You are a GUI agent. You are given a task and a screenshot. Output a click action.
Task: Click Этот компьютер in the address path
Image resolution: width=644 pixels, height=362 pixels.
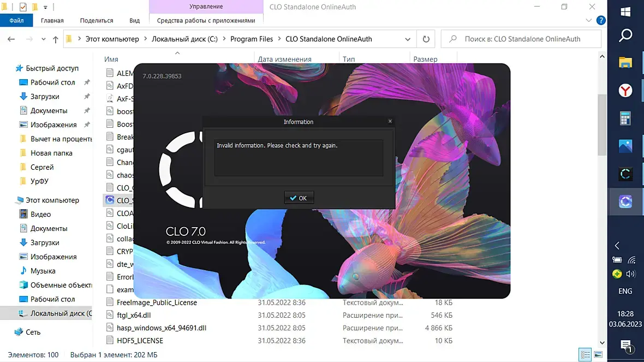click(112, 39)
